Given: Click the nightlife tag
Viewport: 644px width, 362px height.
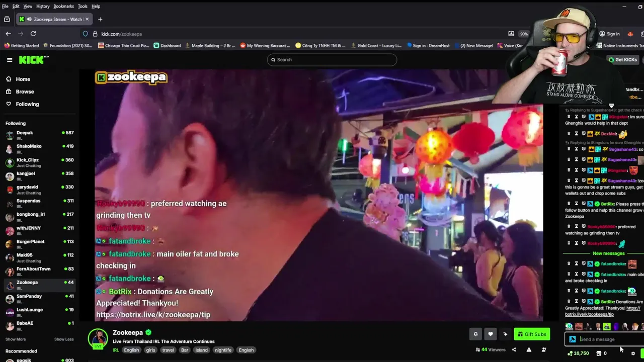Looking at the screenshot, I should tap(223, 350).
